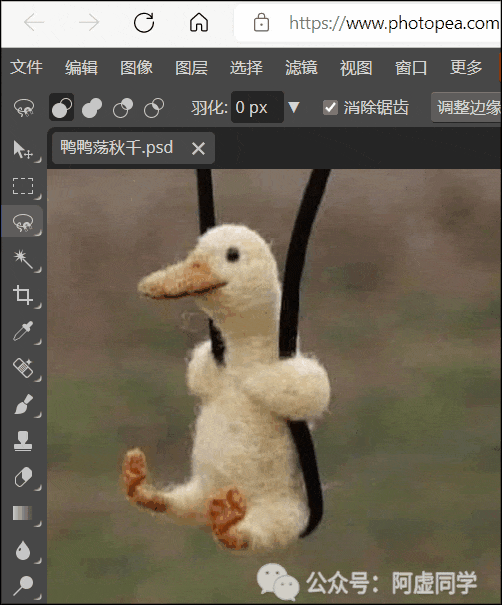
Task: Select the Magic Wand tool
Action: [x=23, y=259]
